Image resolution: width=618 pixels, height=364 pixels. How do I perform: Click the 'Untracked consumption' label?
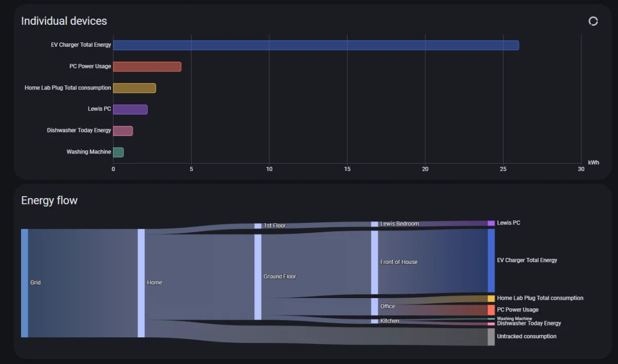(x=527, y=337)
